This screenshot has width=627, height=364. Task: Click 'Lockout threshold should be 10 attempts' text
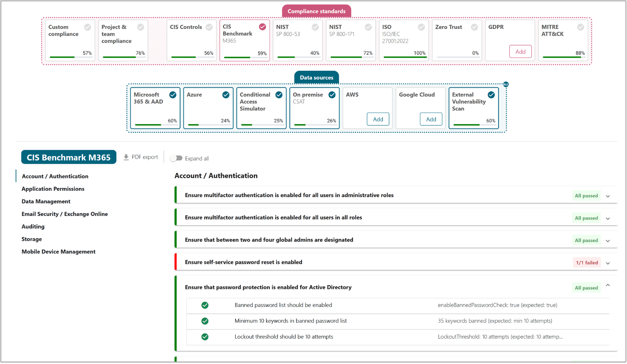(x=284, y=337)
